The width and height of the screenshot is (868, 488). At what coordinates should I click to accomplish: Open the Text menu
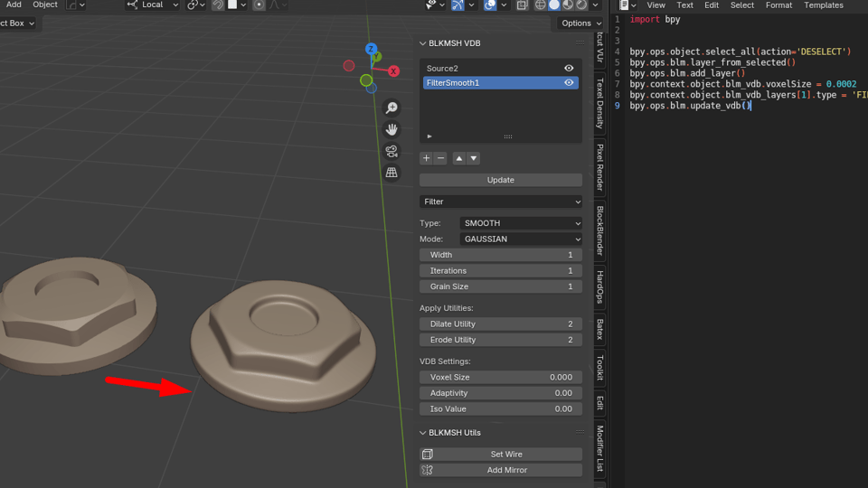click(x=684, y=5)
